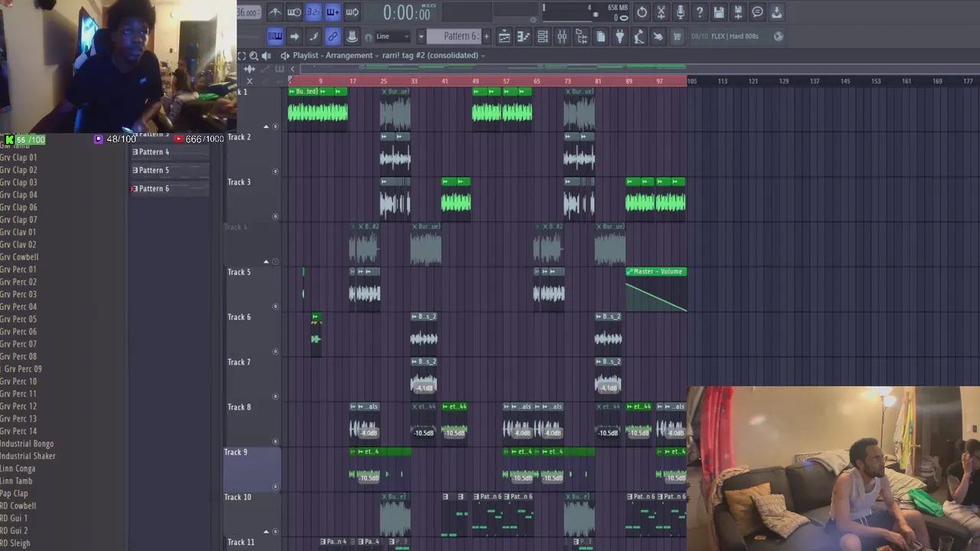980x551 pixels.
Task: Click the Pattern 6 selector field
Action: [452, 36]
